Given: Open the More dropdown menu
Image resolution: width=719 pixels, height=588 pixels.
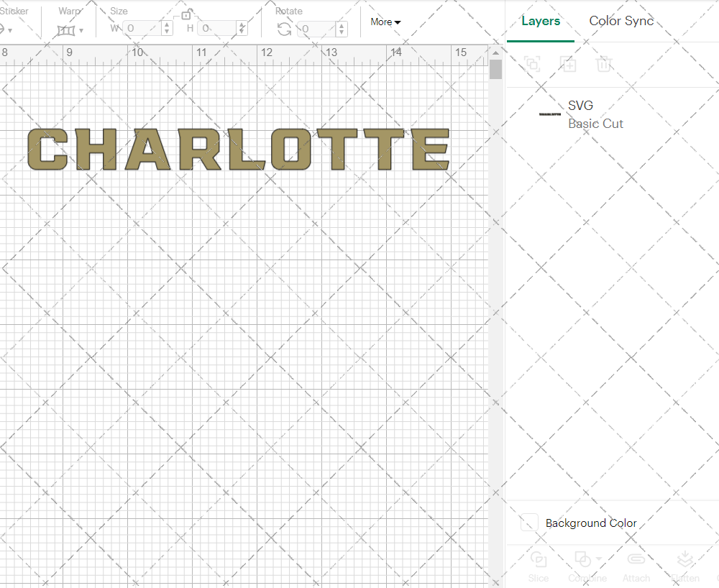Looking at the screenshot, I should coord(385,22).
